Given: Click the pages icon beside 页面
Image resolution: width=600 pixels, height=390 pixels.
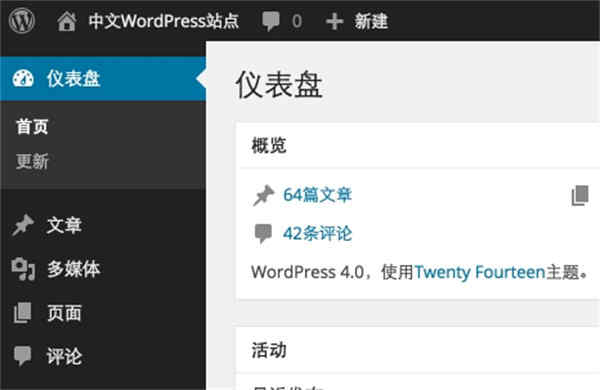Looking at the screenshot, I should (x=23, y=313).
